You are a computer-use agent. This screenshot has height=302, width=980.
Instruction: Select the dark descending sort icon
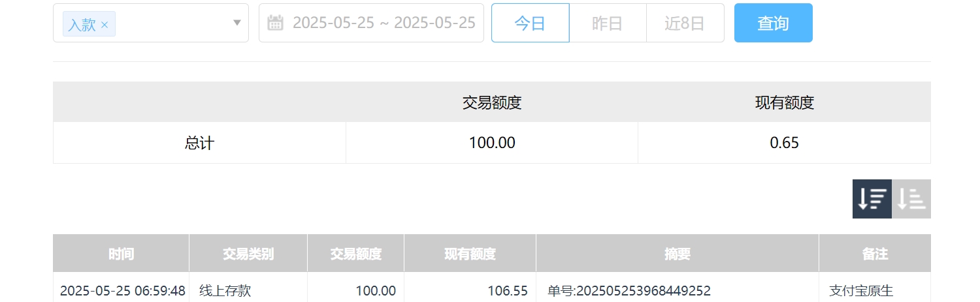point(872,199)
